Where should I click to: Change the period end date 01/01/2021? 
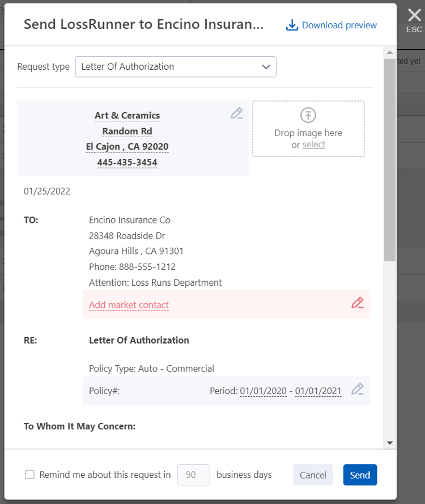click(x=318, y=391)
